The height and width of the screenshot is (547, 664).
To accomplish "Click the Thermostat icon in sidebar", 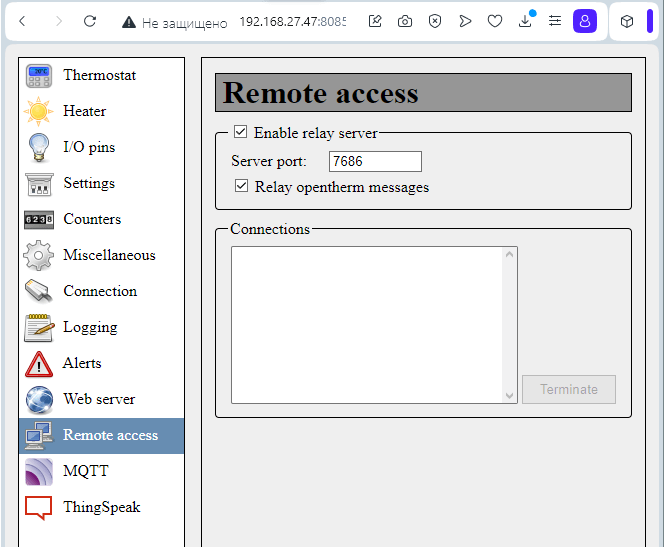I will 38,76.
